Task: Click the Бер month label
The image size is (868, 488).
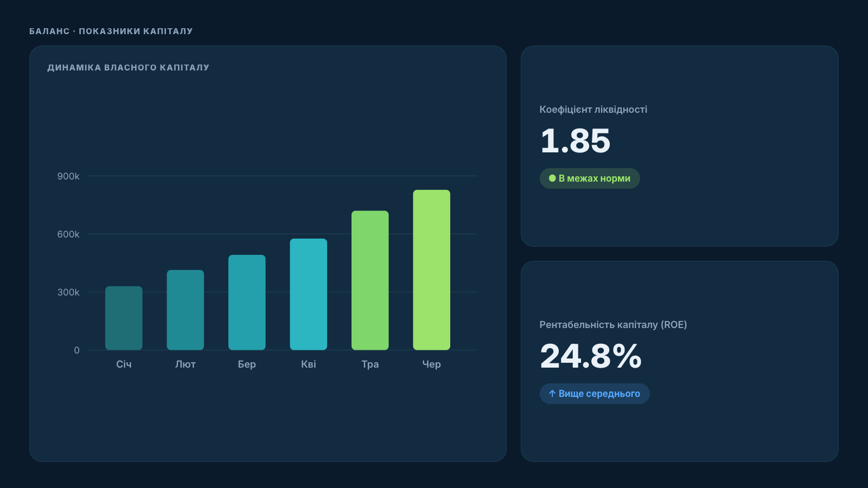Action: pos(247,364)
